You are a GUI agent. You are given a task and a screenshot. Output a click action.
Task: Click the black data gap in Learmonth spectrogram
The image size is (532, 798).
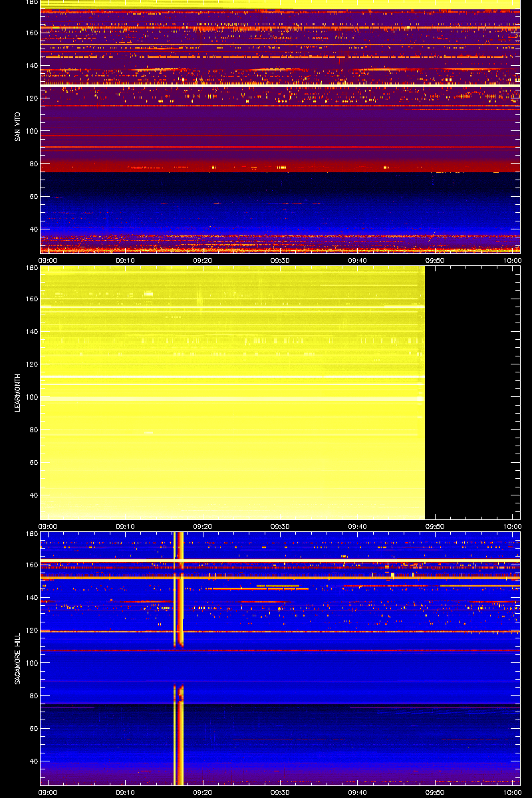(472, 392)
